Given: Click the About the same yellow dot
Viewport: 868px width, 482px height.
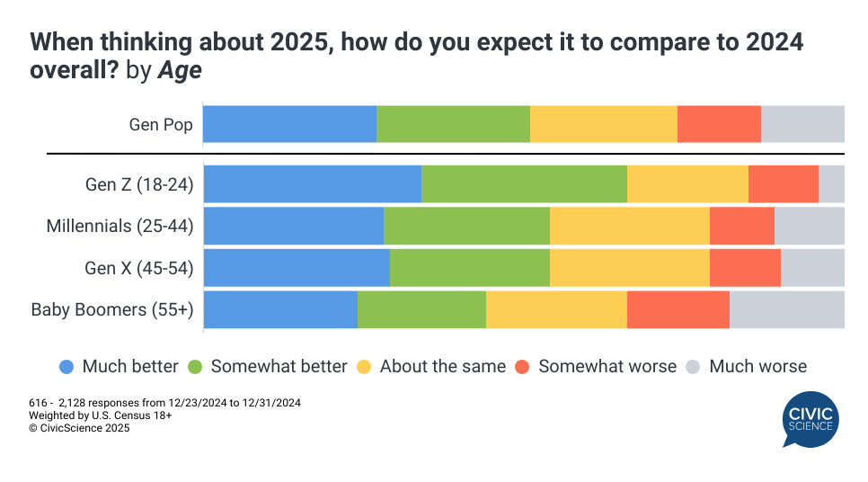Looking at the screenshot, I should pyautogui.click(x=364, y=367).
